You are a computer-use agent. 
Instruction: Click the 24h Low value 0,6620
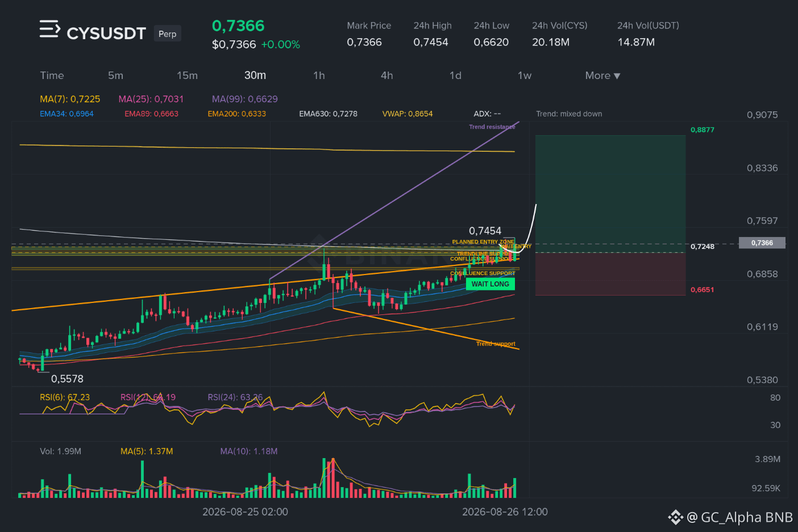(x=491, y=42)
